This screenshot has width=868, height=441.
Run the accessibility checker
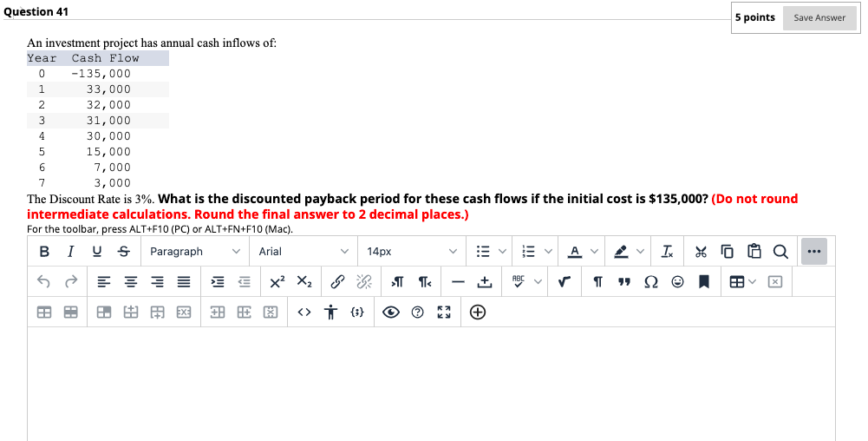pyautogui.click(x=330, y=313)
